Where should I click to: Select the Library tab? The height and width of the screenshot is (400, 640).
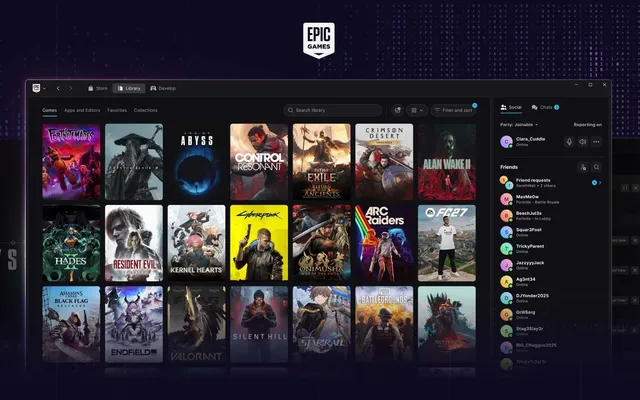tap(129, 88)
